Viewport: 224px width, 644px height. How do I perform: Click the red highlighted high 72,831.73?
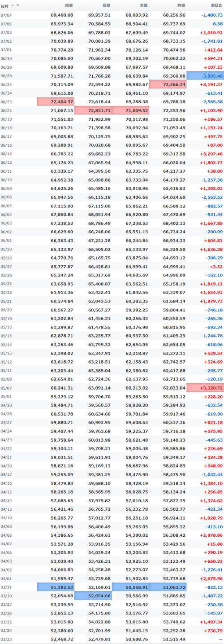93,110
